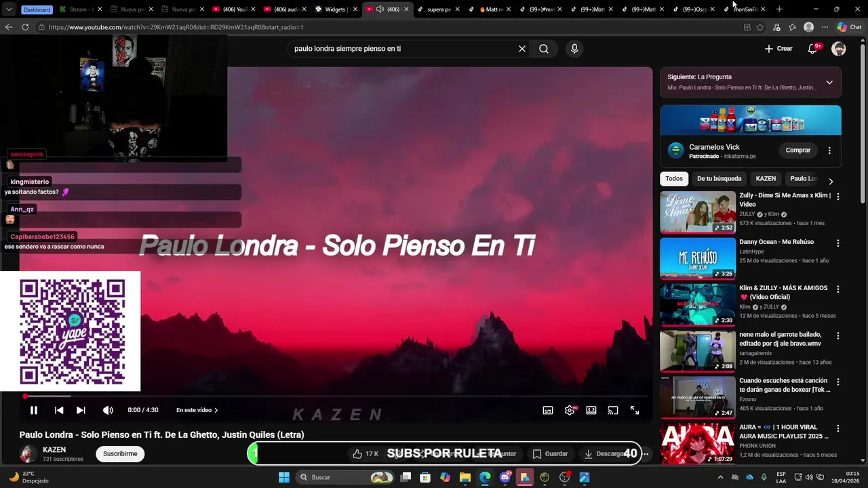
Task: Open the browser tab list dropdown arrow
Action: tap(9, 9)
